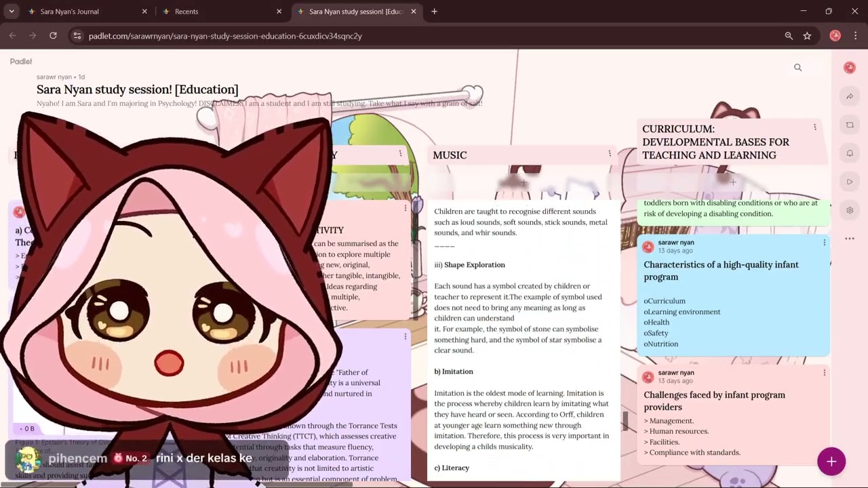Open the browser tab search dropdown
868x488 pixels.
(12, 12)
